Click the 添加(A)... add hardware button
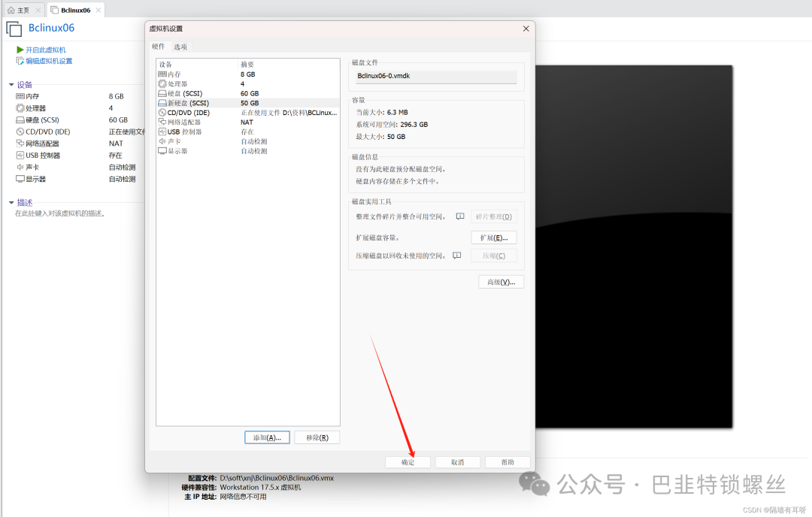The width and height of the screenshot is (812, 517). [267, 437]
